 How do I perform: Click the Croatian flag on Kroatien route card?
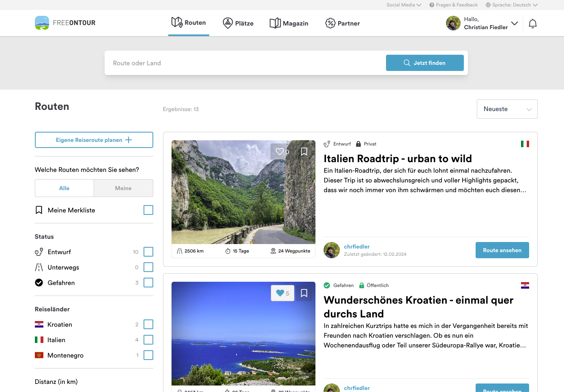click(525, 285)
